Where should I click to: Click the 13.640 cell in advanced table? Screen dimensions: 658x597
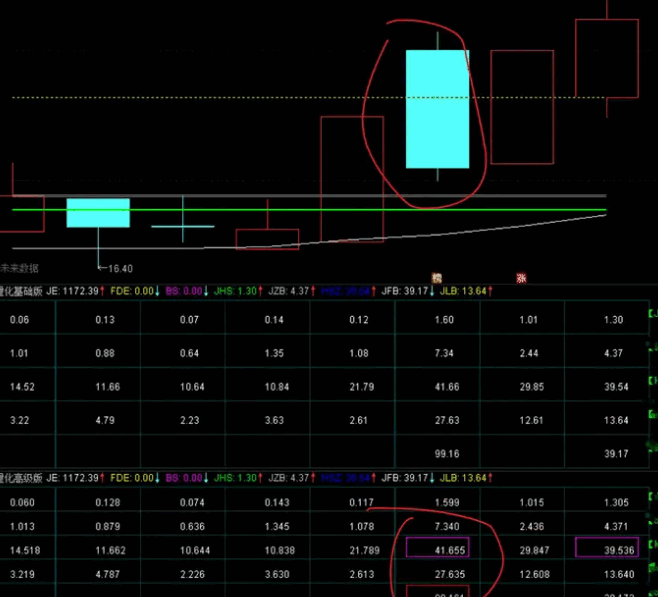point(619,574)
